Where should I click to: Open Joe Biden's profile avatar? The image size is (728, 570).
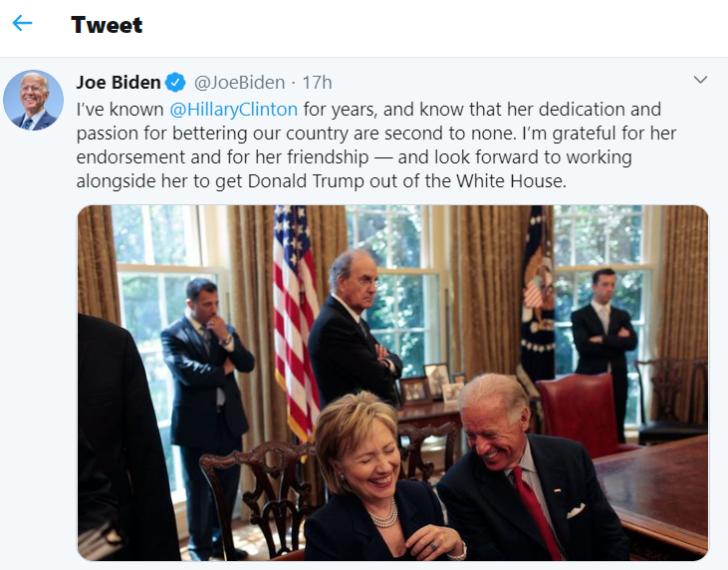click(x=35, y=101)
